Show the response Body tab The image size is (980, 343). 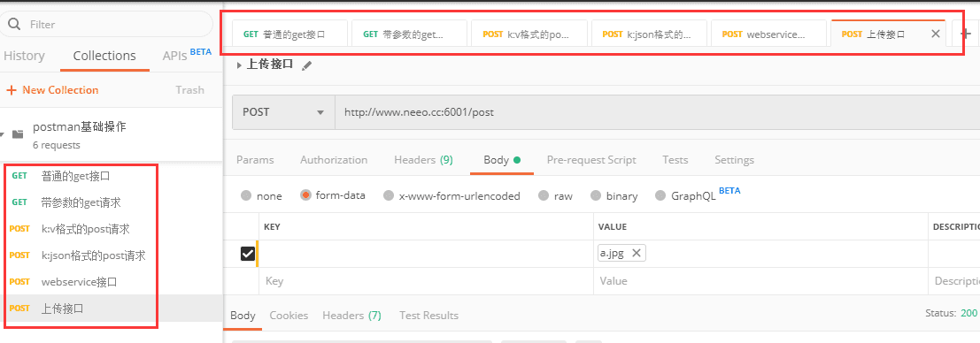click(x=243, y=315)
